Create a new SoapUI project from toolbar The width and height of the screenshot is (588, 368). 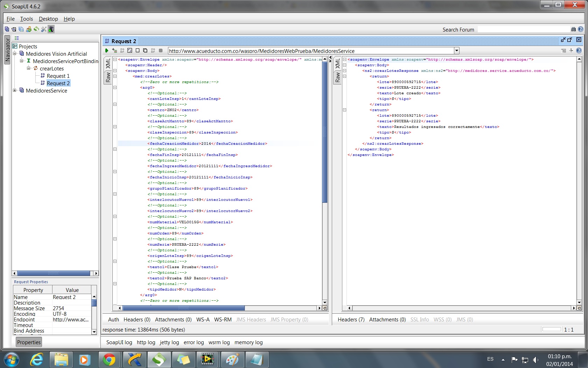(7, 29)
